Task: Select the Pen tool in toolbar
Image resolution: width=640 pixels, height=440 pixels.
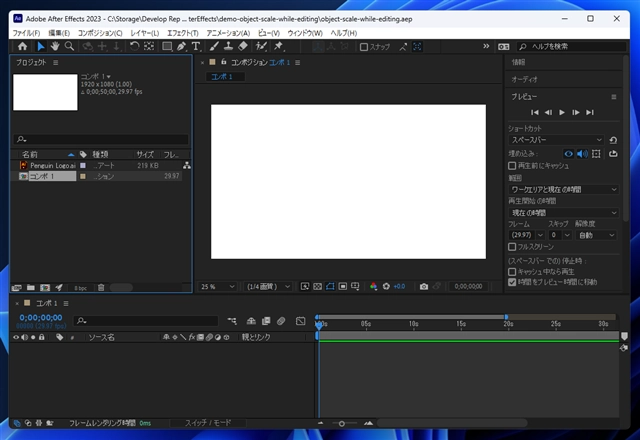Action: [182, 46]
